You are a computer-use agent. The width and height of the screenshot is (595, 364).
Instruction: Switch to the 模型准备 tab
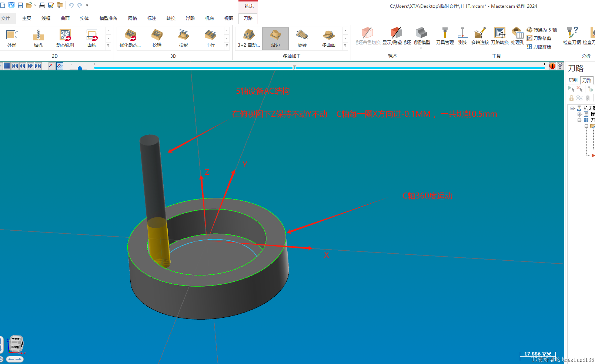[108, 18]
